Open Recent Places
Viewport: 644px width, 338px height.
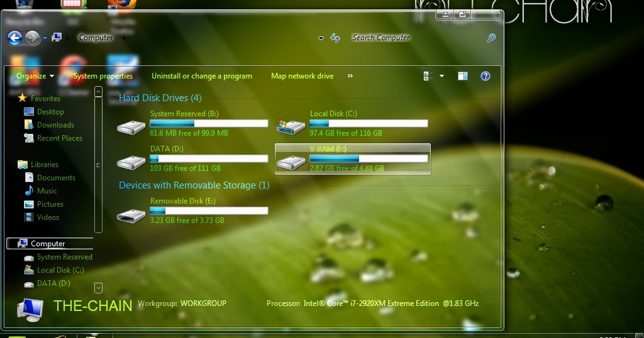[60, 138]
